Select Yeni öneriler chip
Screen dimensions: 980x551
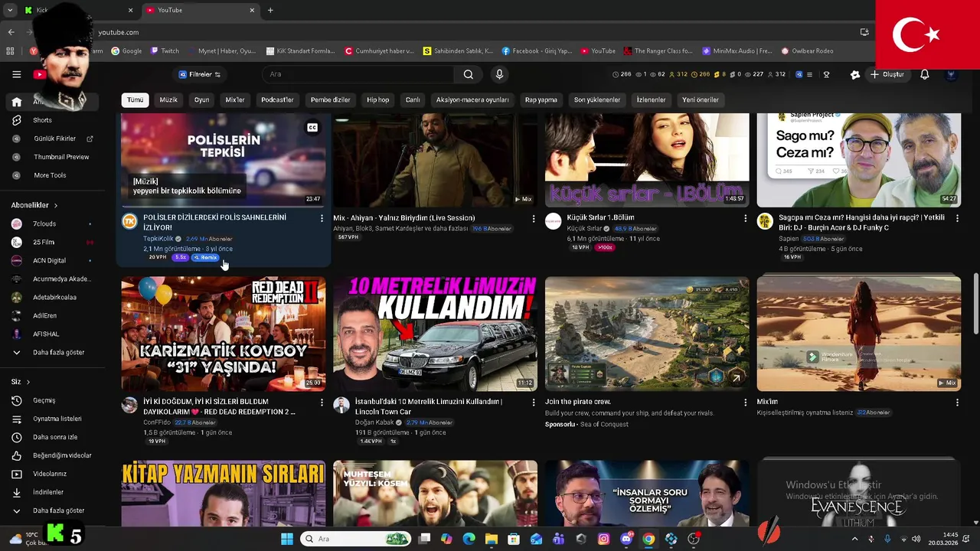(x=701, y=99)
